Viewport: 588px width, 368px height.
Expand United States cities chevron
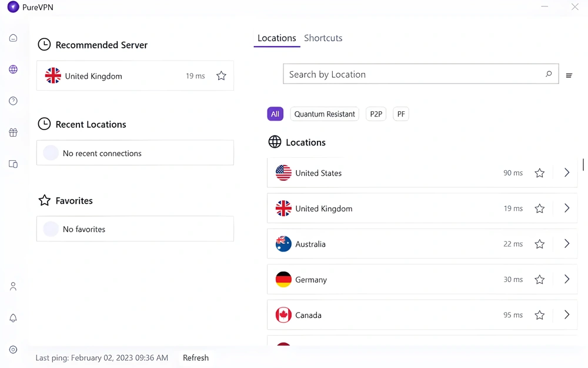tap(567, 173)
